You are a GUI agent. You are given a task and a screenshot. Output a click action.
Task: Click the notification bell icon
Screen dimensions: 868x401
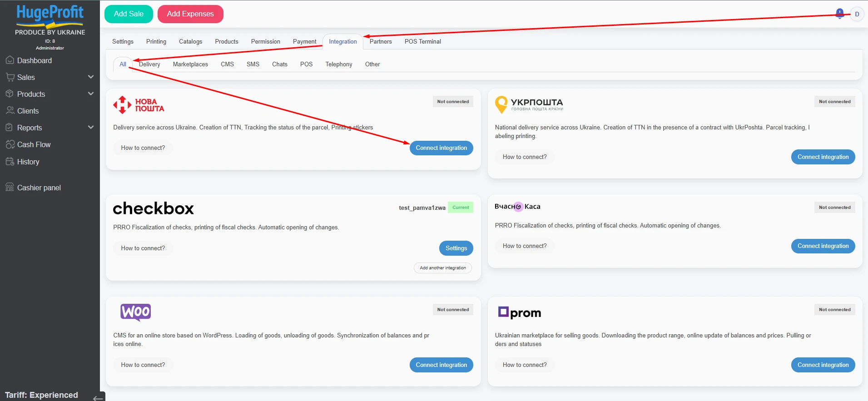click(840, 14)
